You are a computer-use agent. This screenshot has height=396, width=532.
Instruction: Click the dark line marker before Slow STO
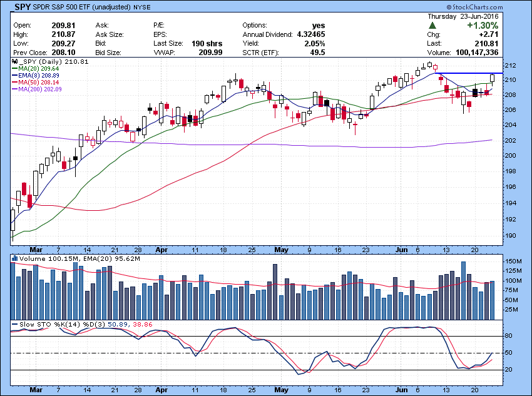coord(15,325)
